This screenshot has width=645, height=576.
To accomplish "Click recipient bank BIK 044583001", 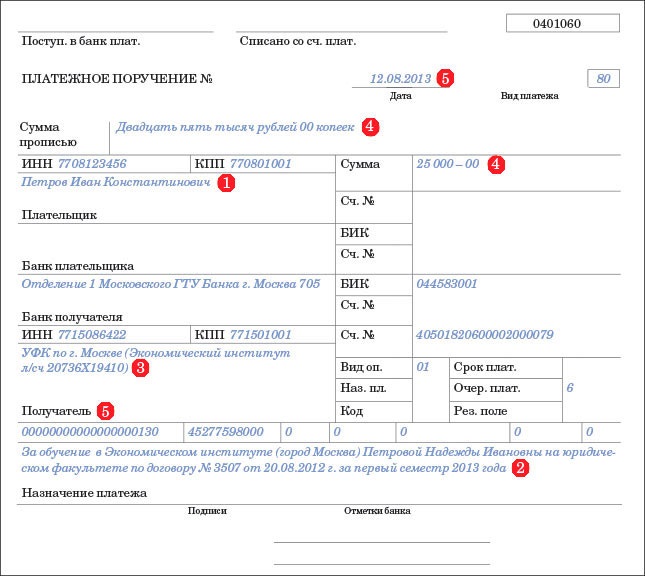I will click(x=447, y=283).
